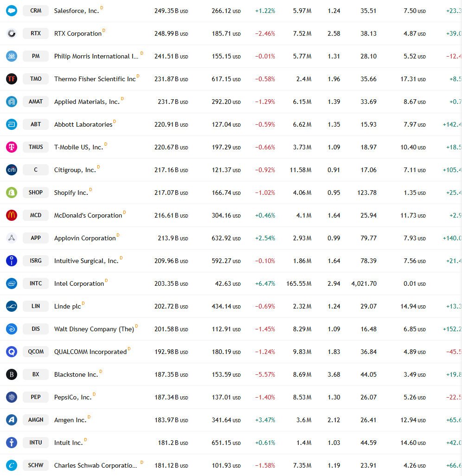Viewport: 462px width, 476px height.
Task: Click RTX's 2.58 relative volume value
Action: (x=334, y=34)
